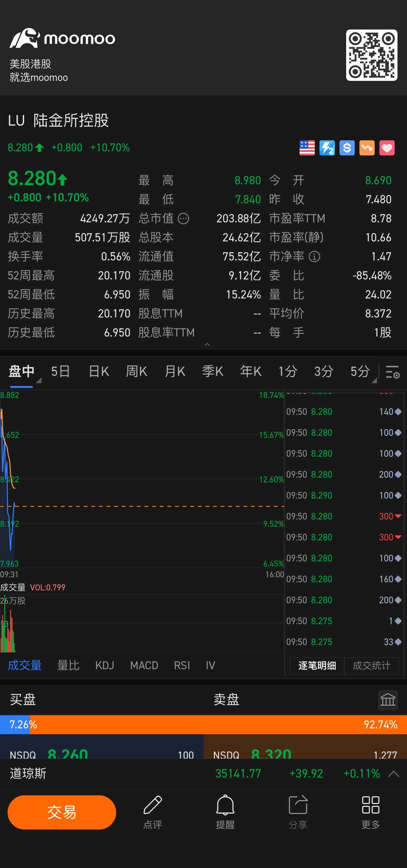Tap the 道琼斯 index label
Screen dimensions: 407x868
point(28,773)
